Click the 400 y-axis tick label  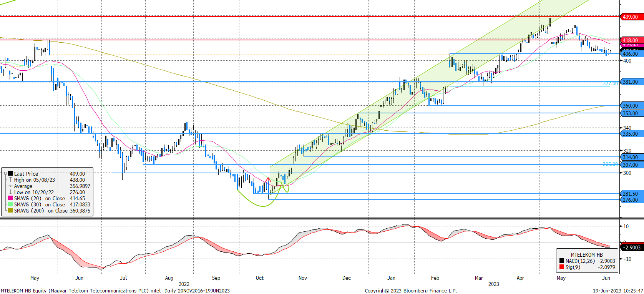pos(627,61)
